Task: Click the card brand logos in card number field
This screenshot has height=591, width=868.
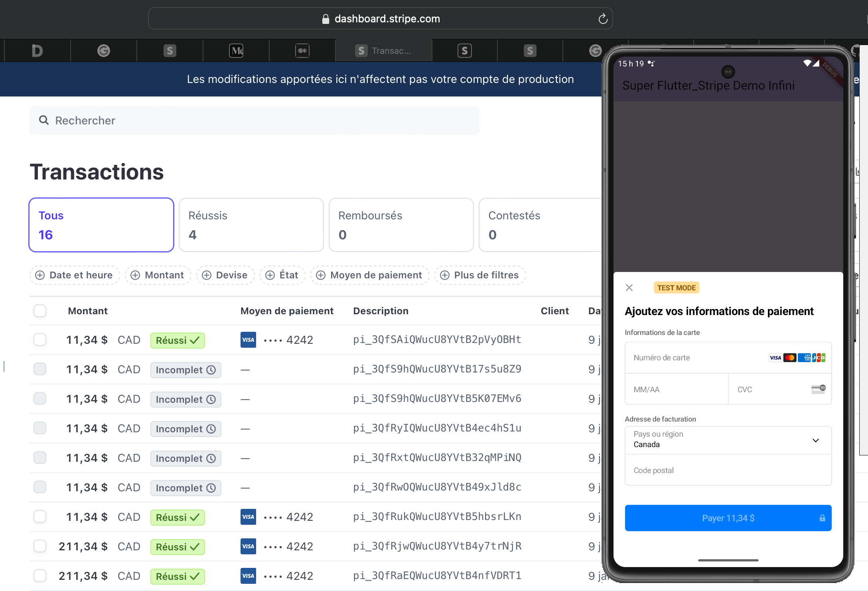Action: (797, 358)
